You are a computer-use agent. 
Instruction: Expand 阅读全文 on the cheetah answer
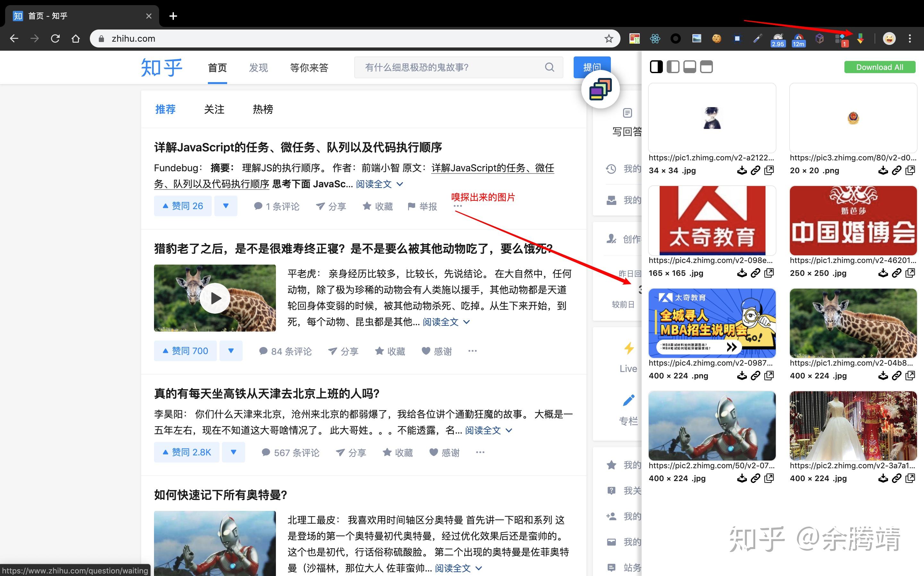[x=446, y=322]
